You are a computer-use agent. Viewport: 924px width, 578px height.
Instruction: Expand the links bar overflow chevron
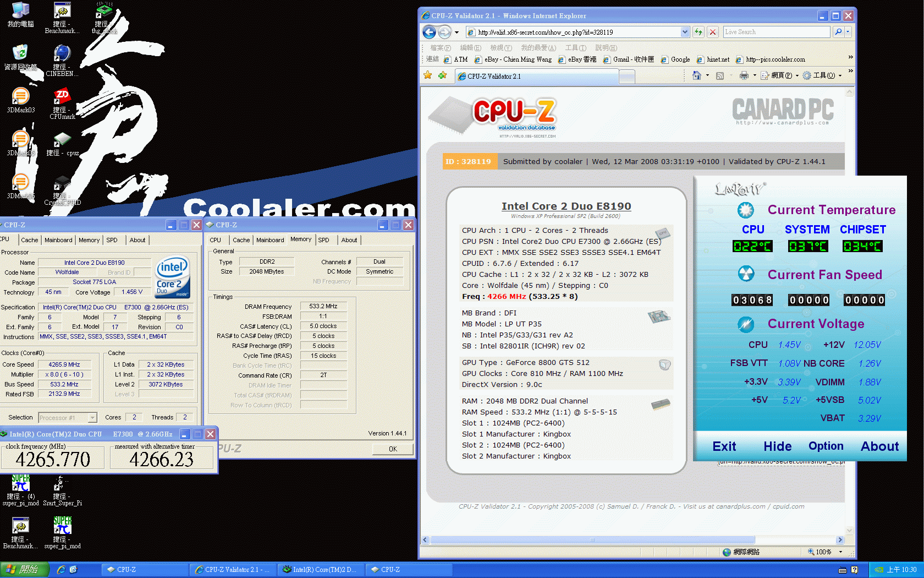point(850,57)
